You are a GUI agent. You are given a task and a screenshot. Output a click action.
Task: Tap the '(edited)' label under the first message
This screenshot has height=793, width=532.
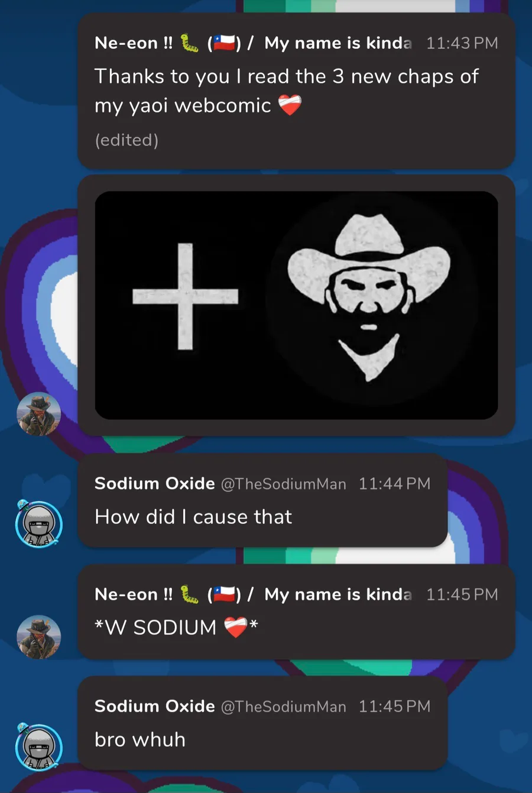tap(126, 140)
